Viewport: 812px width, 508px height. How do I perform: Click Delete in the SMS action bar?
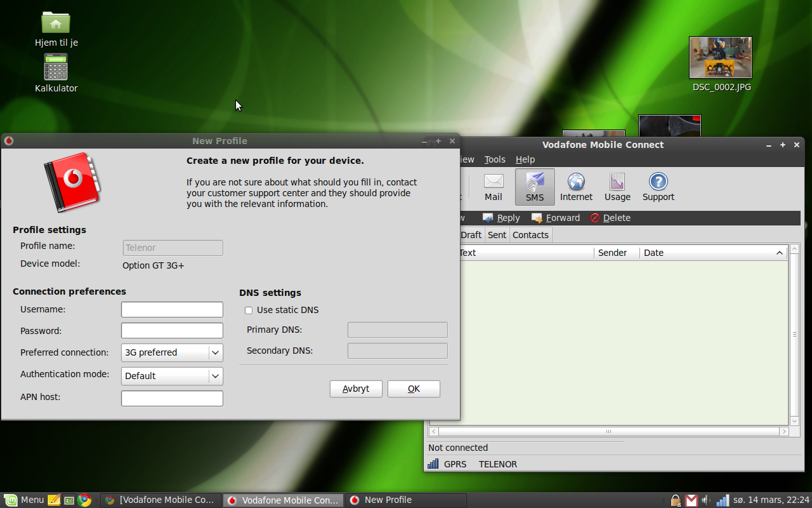click(610, 218)
